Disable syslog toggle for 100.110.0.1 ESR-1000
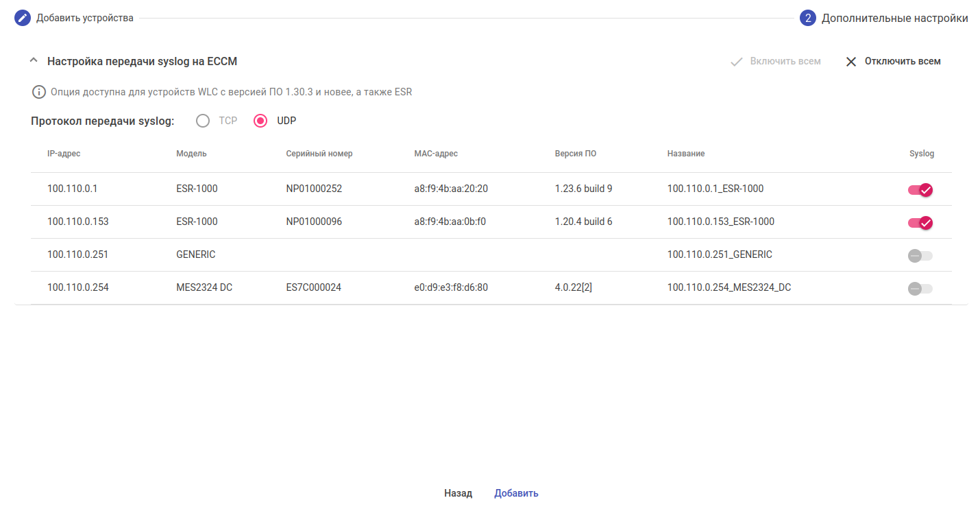 coord(920,190)
